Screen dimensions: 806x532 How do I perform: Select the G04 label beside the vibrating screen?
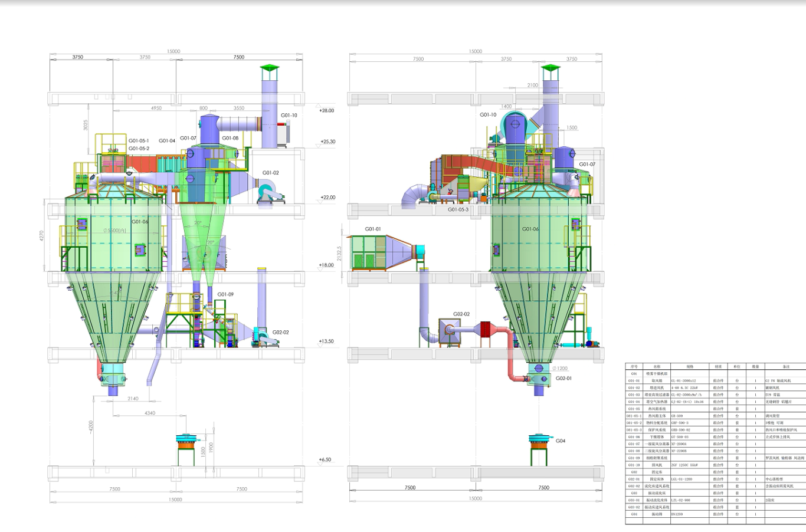click(560, 441)
